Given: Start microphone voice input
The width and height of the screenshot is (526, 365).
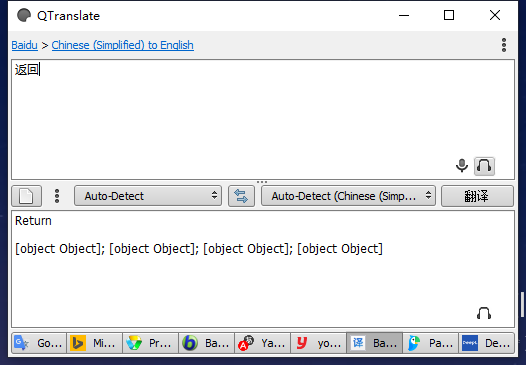Looking at the screenshot, I should 462,166.
